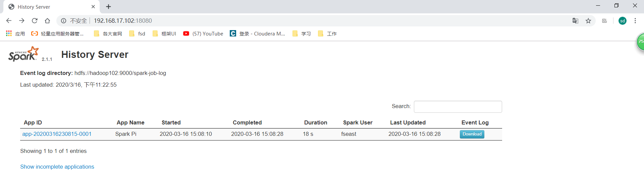Open the Google Translate page icon
The width and height of the screenshot is (644, 183).
click(x=576, y=21)
